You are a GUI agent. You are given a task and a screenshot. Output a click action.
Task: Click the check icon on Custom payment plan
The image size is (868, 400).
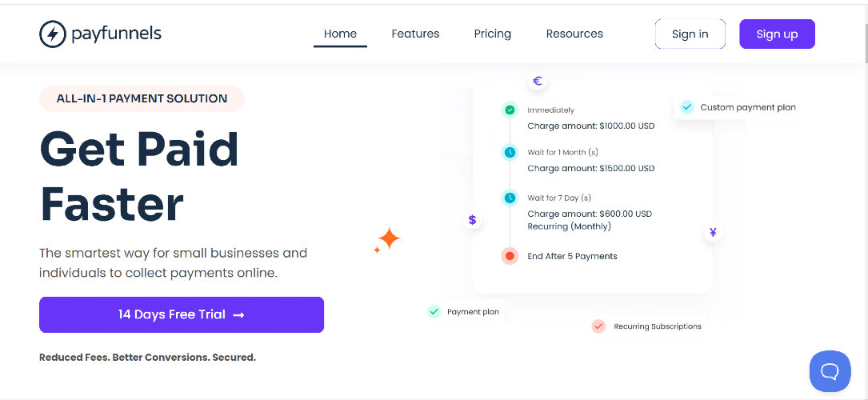[x=687, y=106]
